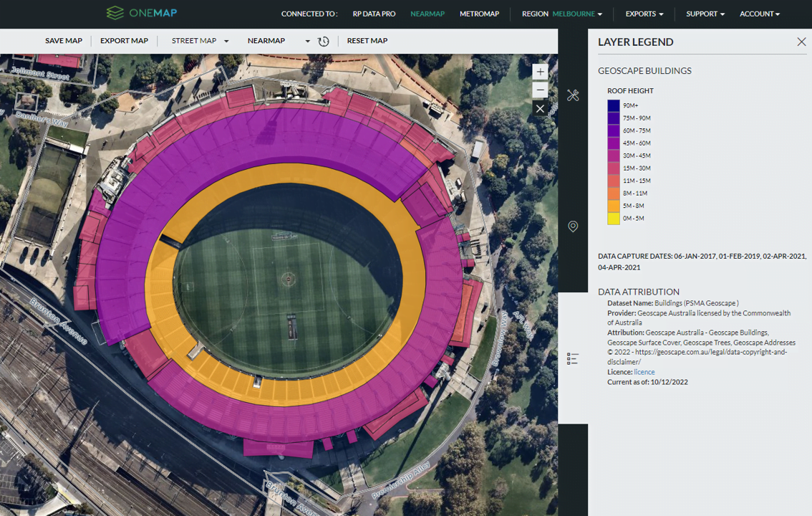
Task: Open the Support menu
Action: point(705,14)
